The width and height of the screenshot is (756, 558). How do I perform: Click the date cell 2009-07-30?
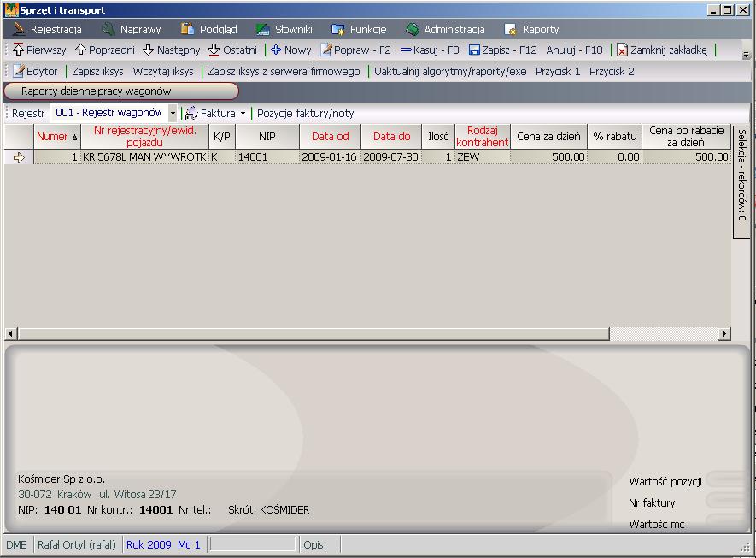click(391, 157)
